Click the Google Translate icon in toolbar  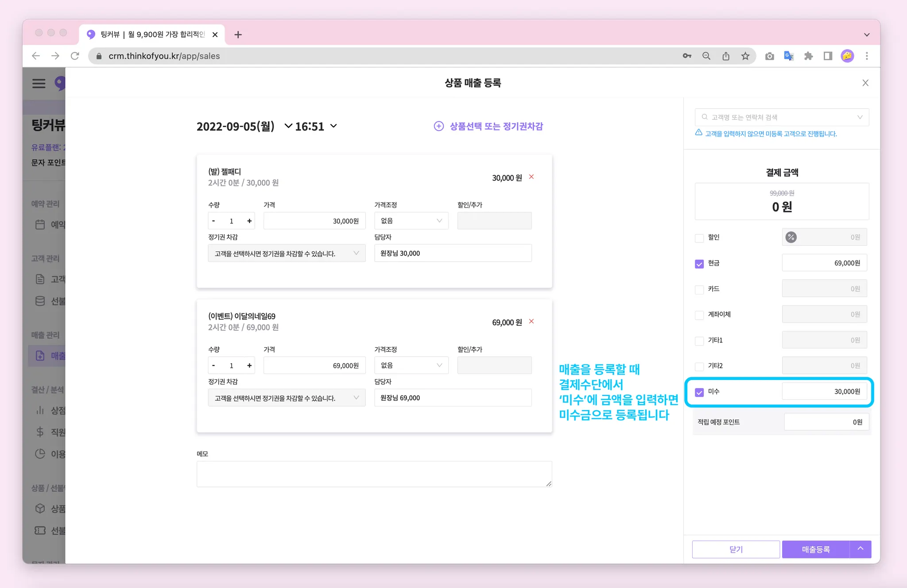coord(789,56)
